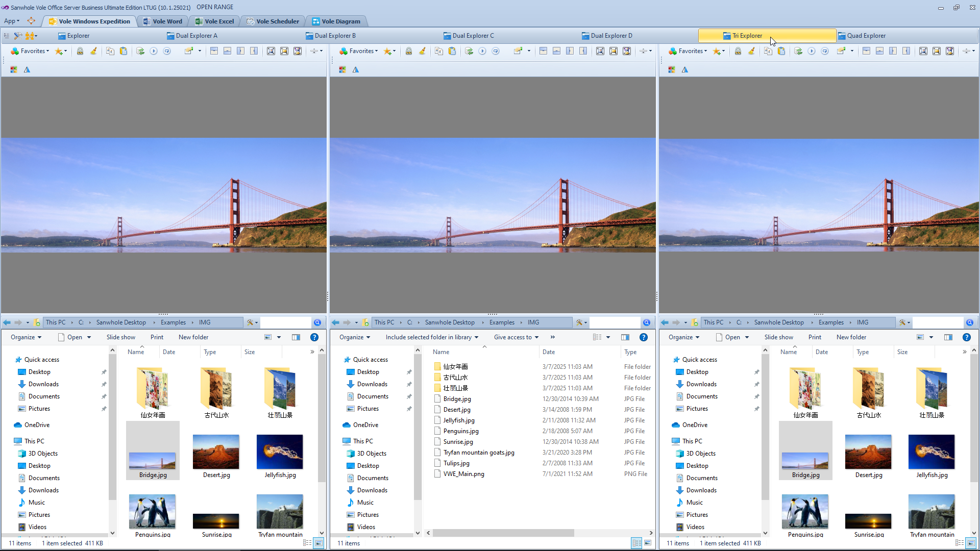Click horizontal scrollbar in middle file list

(503, 533)
